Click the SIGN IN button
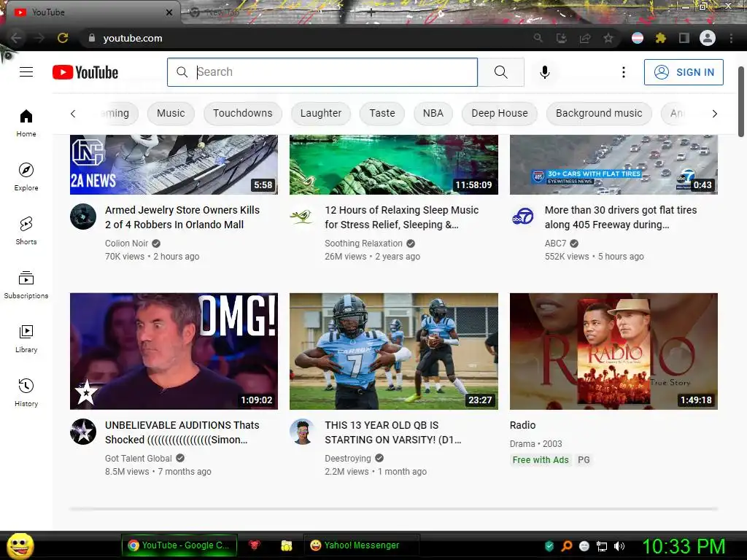The image size is (747, 560). [684, 72]
